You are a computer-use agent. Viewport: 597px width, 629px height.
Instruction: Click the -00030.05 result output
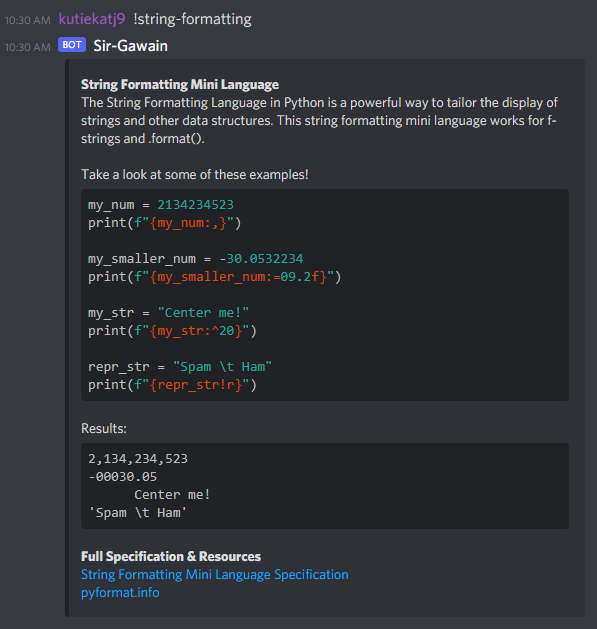(x=122, y=477)
